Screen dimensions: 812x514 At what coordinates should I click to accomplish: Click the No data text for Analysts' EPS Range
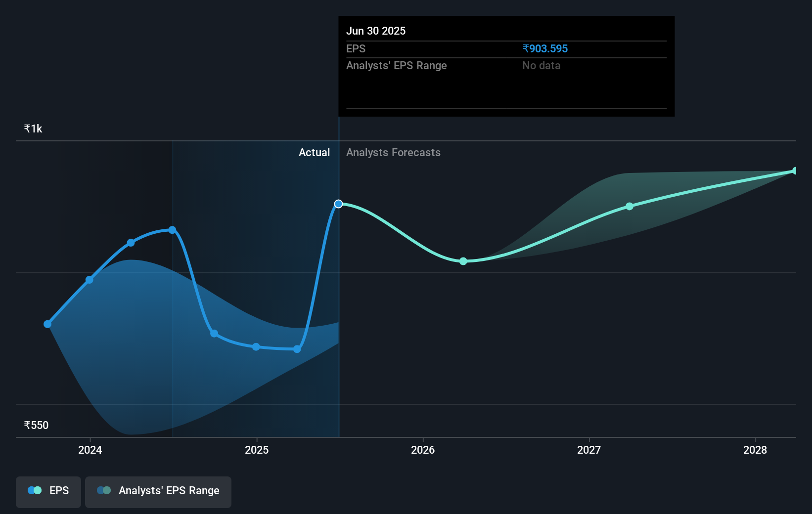541,65
